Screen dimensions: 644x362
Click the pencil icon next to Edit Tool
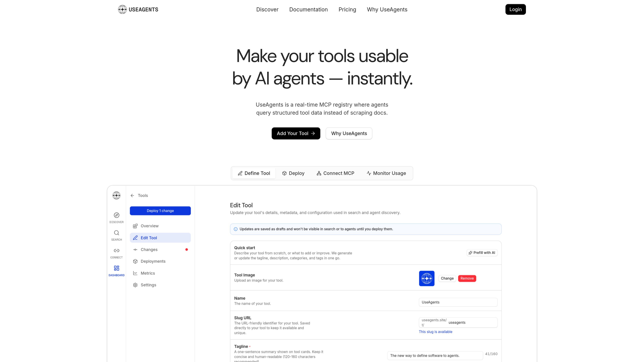pos(135,238)
